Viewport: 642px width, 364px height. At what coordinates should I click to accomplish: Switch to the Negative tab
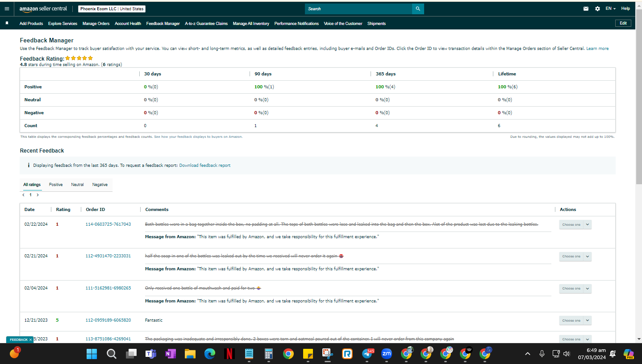point(100,185)
